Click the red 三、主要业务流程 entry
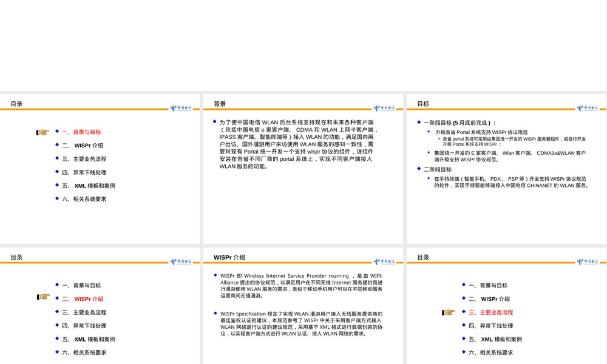 click(x=490, y=312)
